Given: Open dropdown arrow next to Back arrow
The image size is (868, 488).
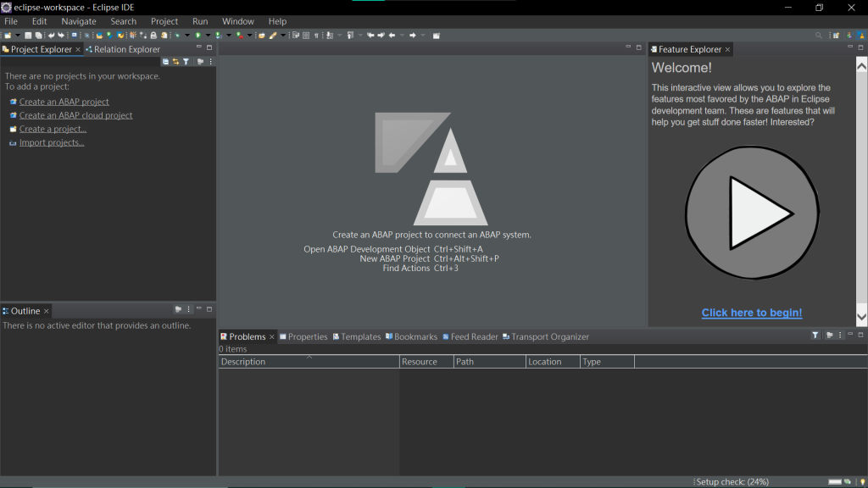Looking at the screenshot, I should (402, 36).
